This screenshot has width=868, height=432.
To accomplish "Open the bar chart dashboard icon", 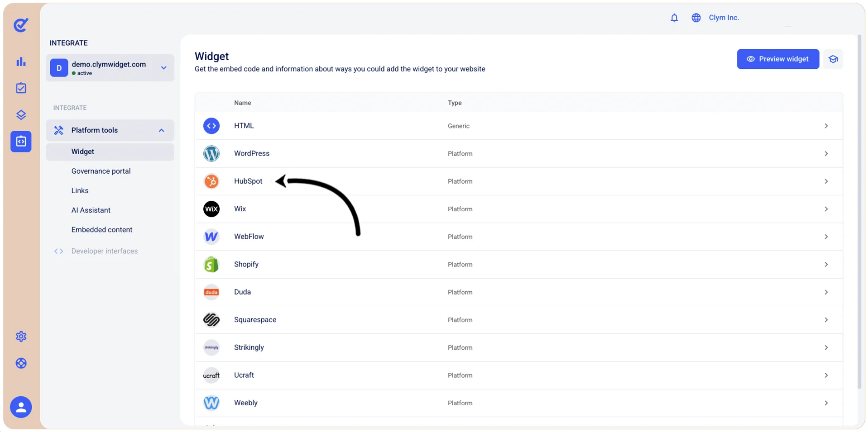I will [21, 62].
